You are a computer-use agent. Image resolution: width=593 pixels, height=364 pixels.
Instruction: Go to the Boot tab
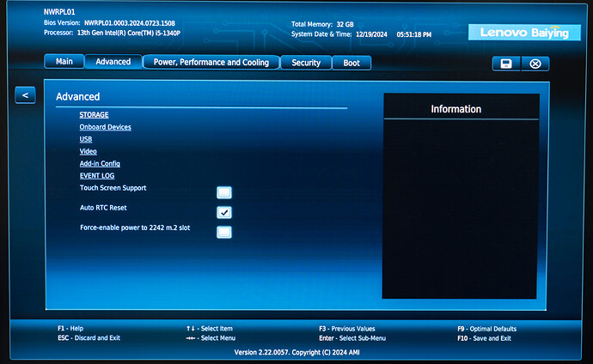(x=352, y=63)
